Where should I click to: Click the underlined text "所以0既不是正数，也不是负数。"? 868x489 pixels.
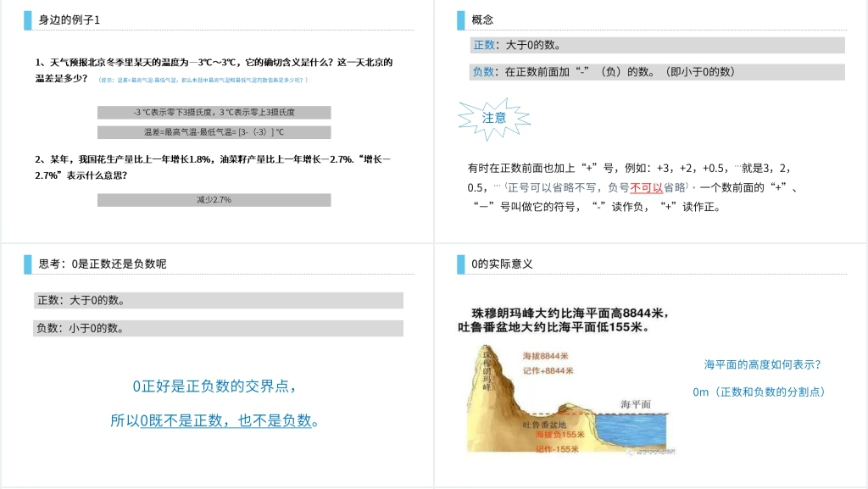tap(214, 421)
